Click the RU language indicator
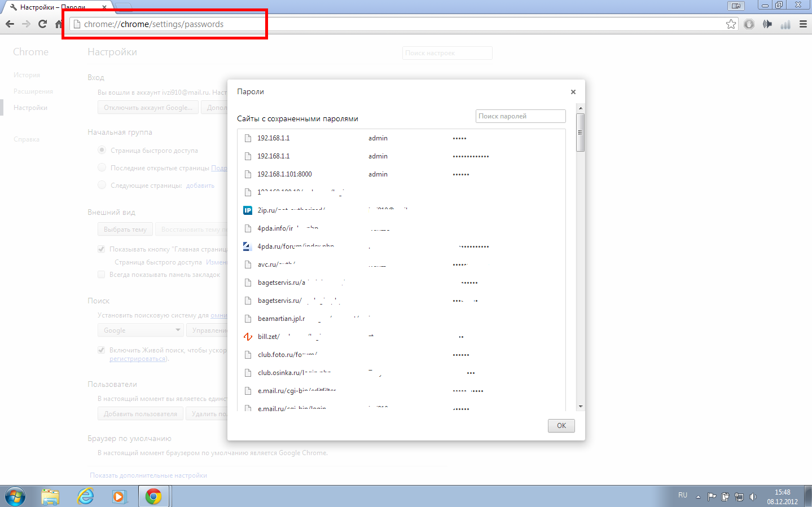Image resolution: width=812 pixels, height=507 pixels. [x=683, y=495]
